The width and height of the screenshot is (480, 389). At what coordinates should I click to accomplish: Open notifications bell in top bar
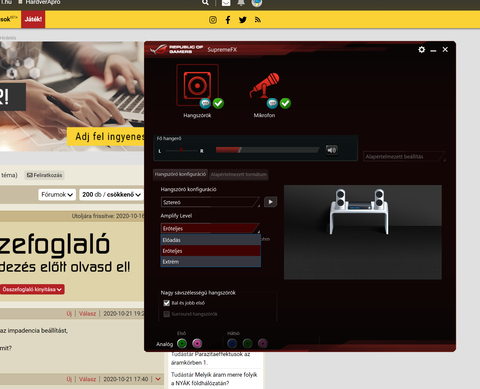pyautogui.click(x=241, y=3)
